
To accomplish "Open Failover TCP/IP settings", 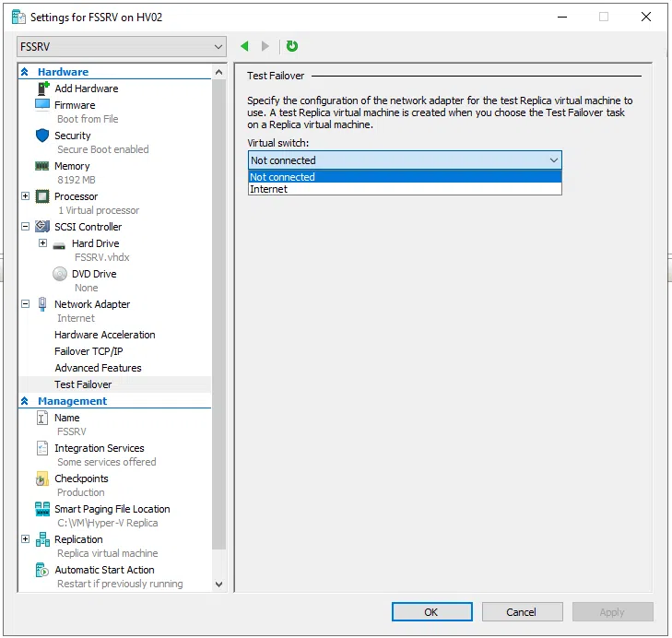I will tap(88, 351).
